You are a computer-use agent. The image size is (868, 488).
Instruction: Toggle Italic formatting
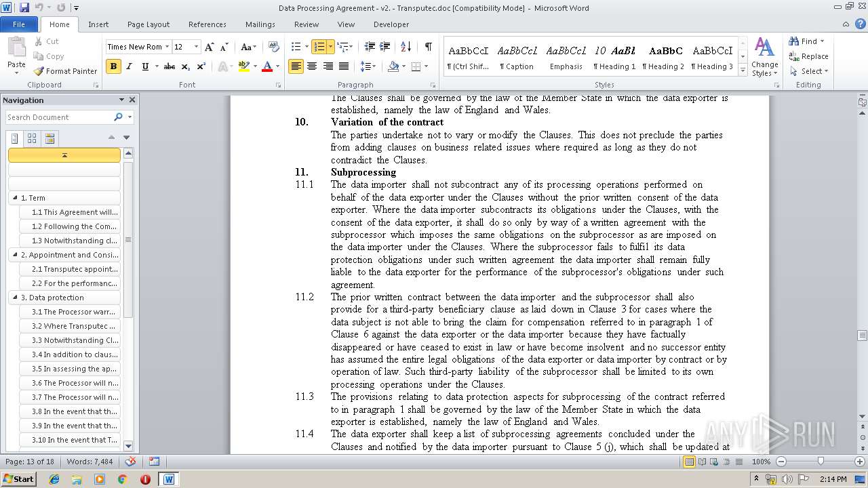[x=130, y=66]
